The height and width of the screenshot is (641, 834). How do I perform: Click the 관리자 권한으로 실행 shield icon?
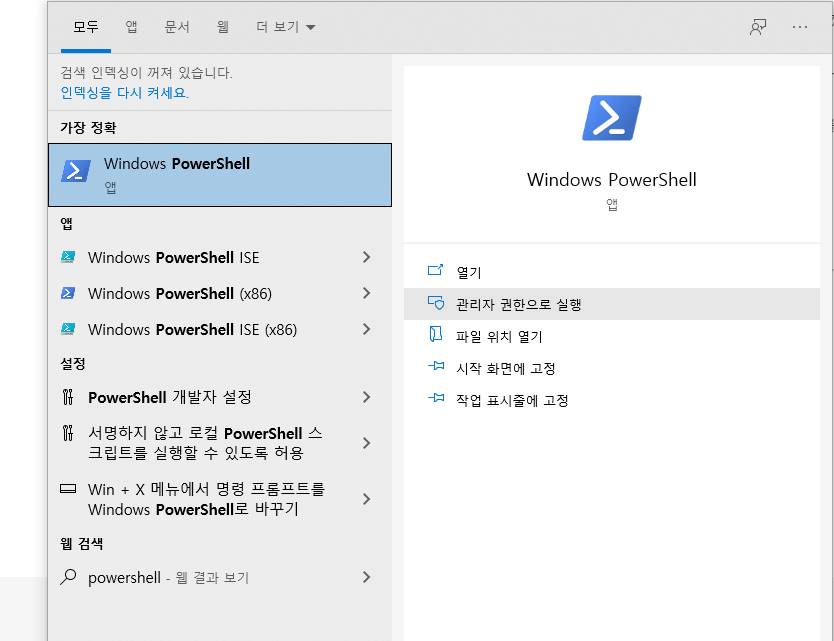click(436, 303)
